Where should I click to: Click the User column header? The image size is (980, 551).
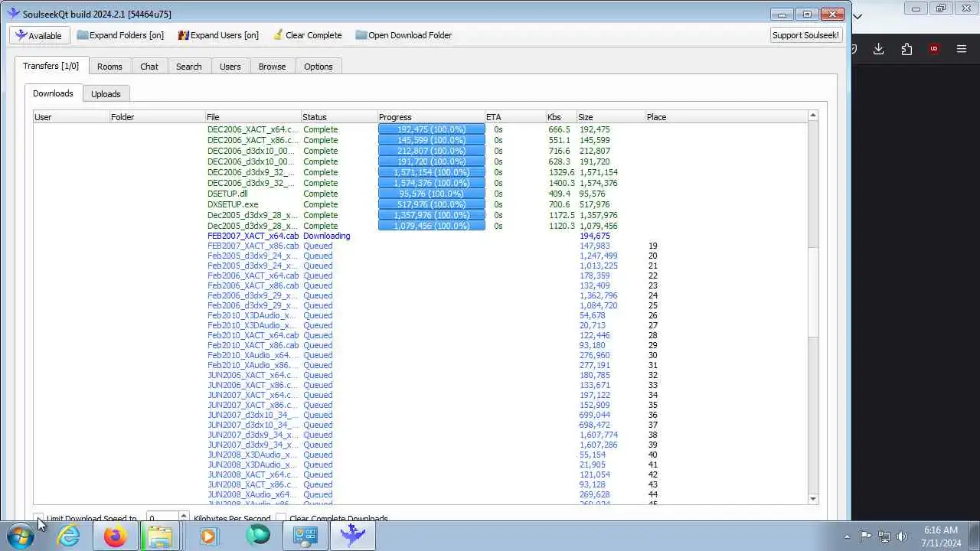pyautogui.click(x=71, y=117)
